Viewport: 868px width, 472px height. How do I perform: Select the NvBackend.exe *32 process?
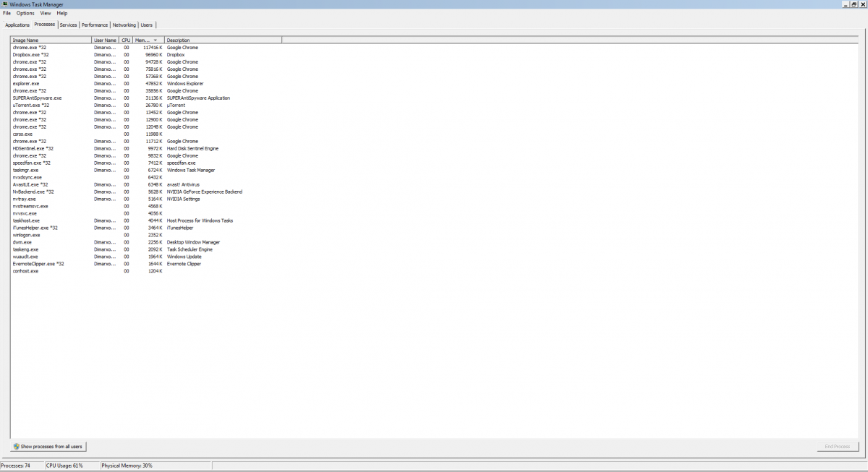click(146, 192)
